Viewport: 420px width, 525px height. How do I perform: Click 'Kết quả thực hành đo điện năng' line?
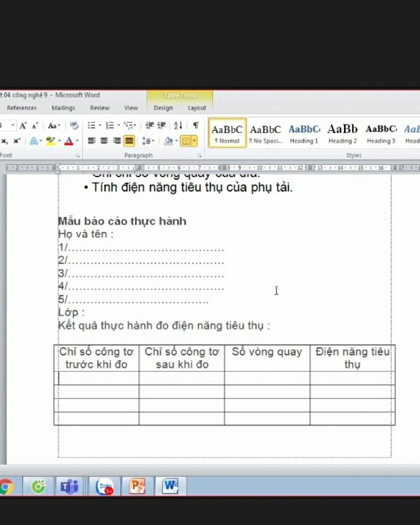coord(164,326)
